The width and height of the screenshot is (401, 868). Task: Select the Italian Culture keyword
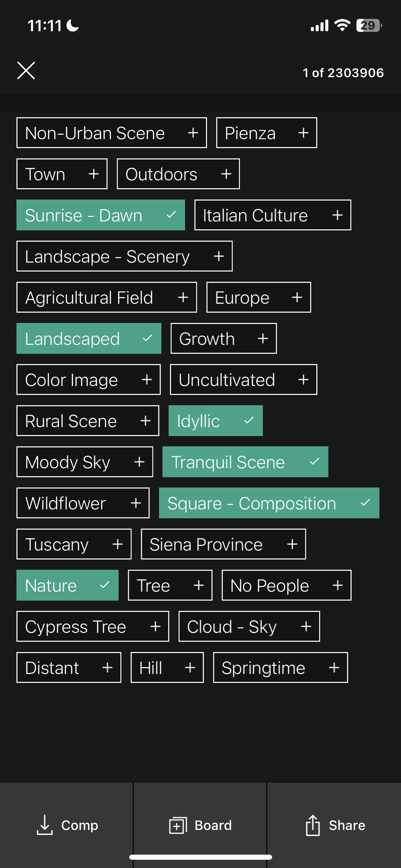[273, 215]
